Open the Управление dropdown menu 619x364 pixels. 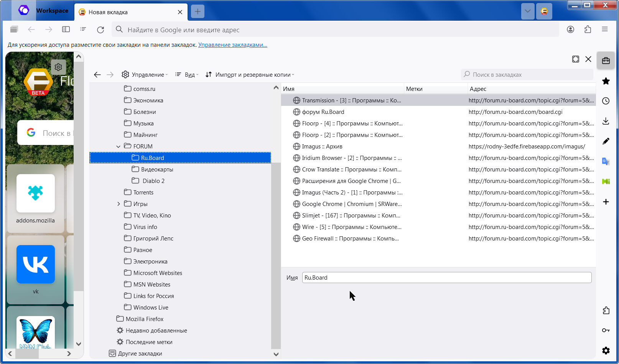pos(145,75)
